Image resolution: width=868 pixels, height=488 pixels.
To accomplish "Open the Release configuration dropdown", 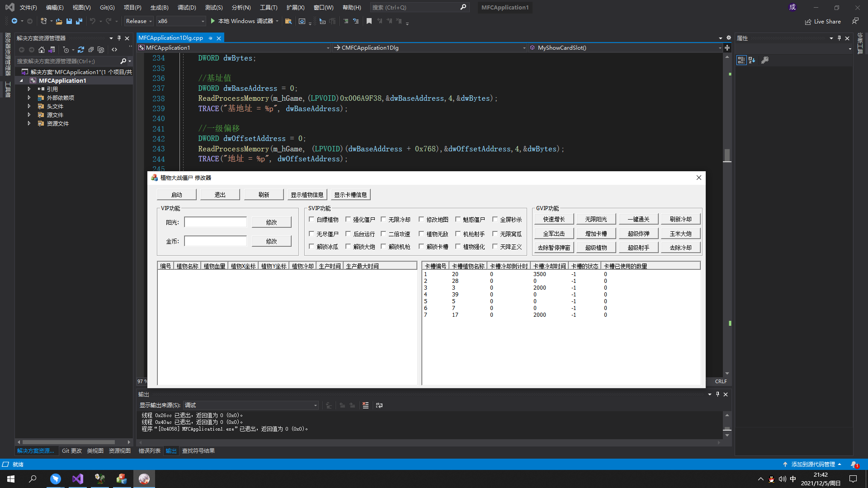I will click(x=139, y=21).
